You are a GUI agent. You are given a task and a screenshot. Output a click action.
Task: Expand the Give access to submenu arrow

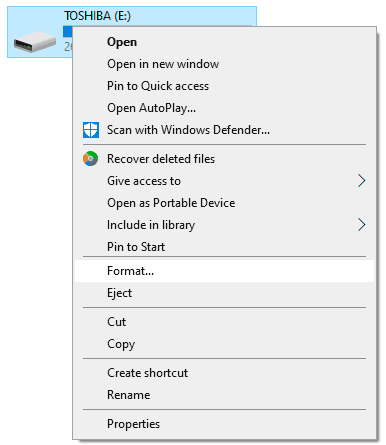point(361,181)
